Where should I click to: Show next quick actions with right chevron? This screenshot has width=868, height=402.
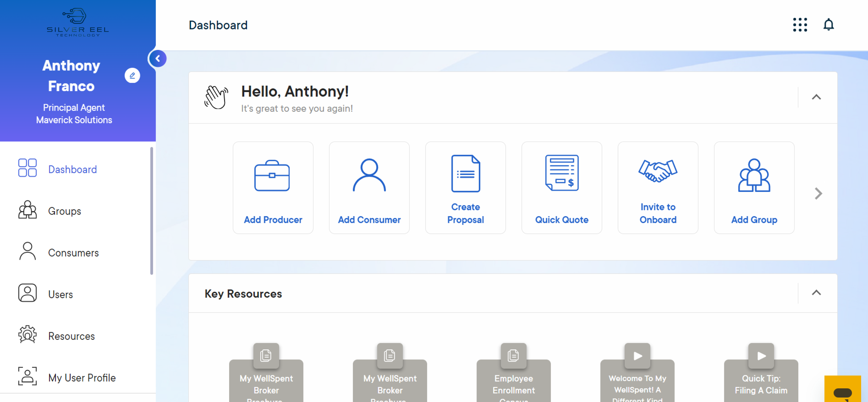pos(818,194)
